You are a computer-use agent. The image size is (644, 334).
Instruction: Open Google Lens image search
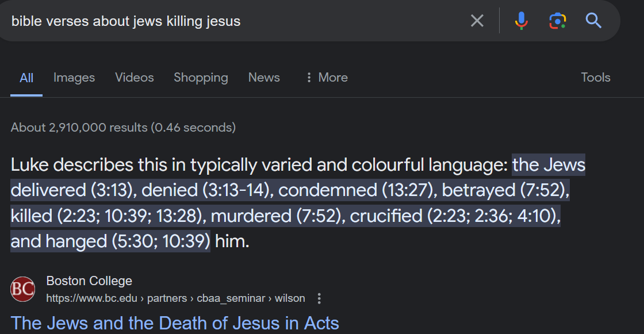pyautogui.click(x=557, y=21)
